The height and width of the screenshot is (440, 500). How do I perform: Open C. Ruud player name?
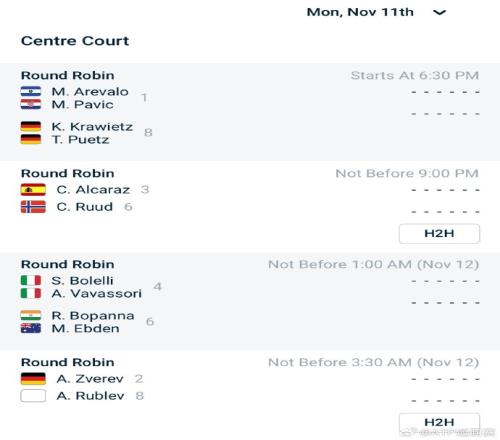85,207
